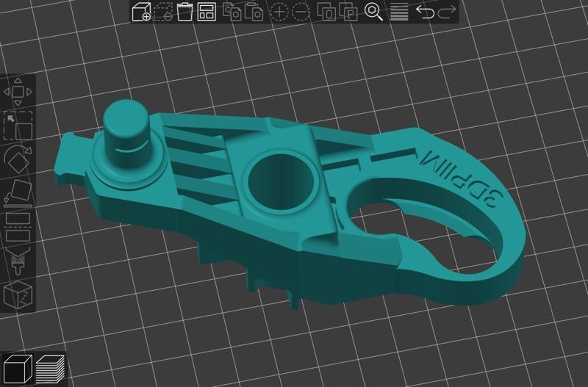Click the Copy icon in top toolbar
This screenshot has height=387, width=588.
point(232,12)
